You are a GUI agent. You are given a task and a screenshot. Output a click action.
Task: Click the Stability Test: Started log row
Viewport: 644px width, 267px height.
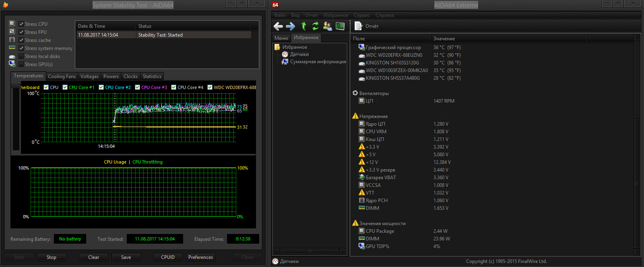[x=163, y=35]
